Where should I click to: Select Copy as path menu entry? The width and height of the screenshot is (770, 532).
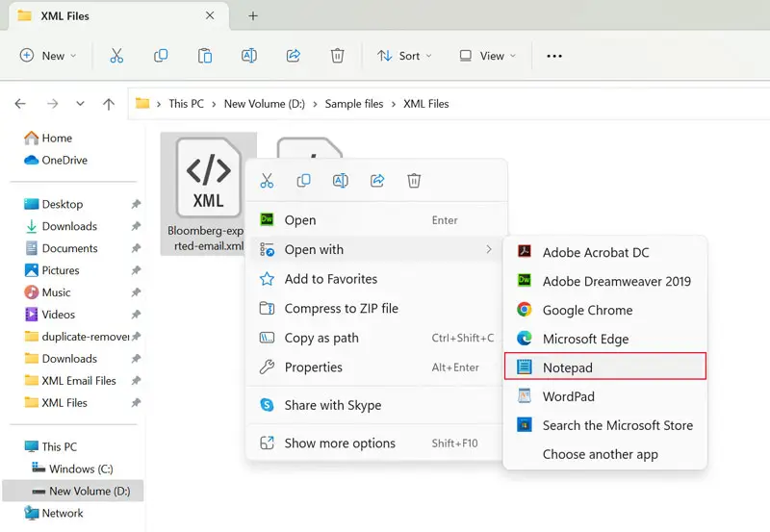[321, 338]
